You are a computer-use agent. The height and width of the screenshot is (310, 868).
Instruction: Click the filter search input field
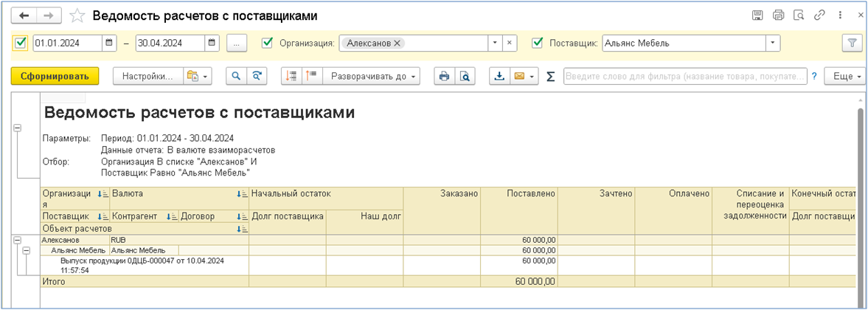click(x=684, y=76)
